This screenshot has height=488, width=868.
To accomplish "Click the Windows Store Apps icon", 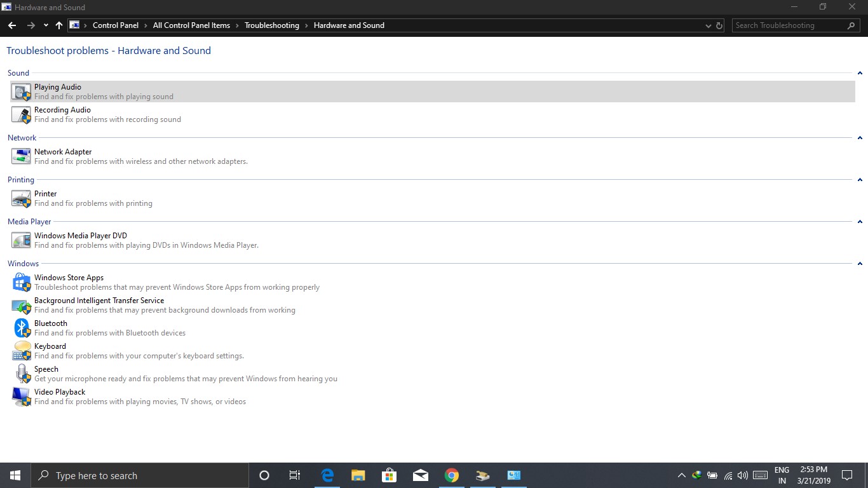I will pos(22,283).
